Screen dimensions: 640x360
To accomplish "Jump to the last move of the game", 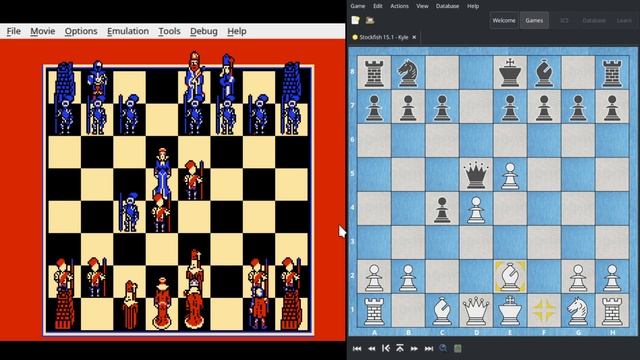I will pyautogui.click(x=429, y=349).
